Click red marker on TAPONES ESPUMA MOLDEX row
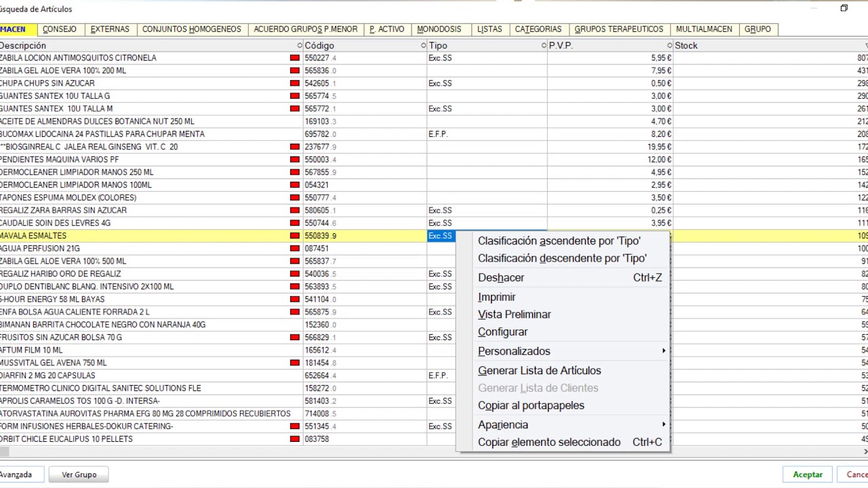The height and width of the screenshot is (488, 868). [295, 198]
